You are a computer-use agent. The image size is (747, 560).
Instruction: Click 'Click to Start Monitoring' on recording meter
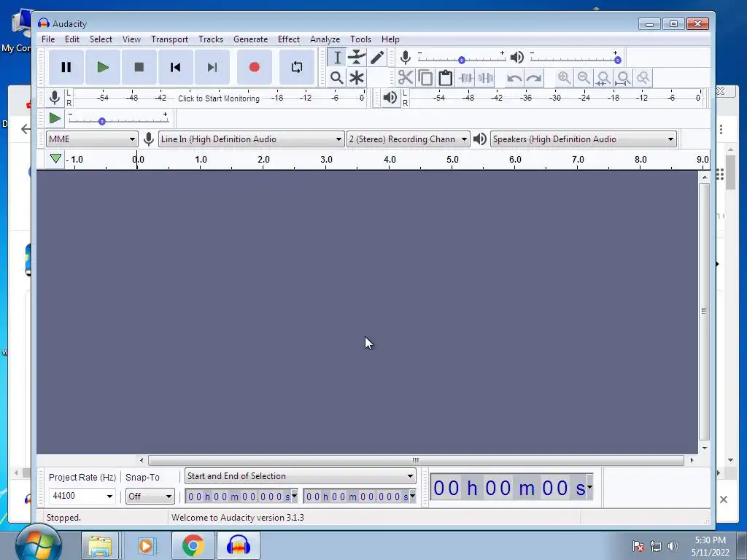tap(219, 98)
